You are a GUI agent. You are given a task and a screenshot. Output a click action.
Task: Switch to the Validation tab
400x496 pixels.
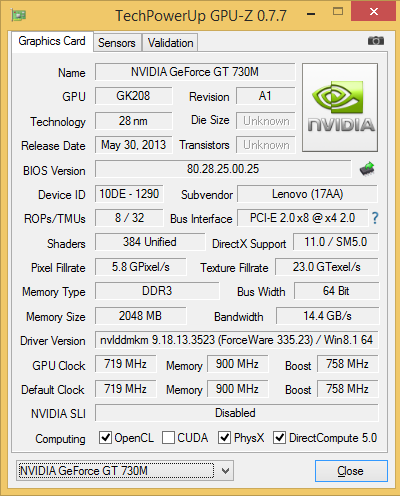click(170, 43)
